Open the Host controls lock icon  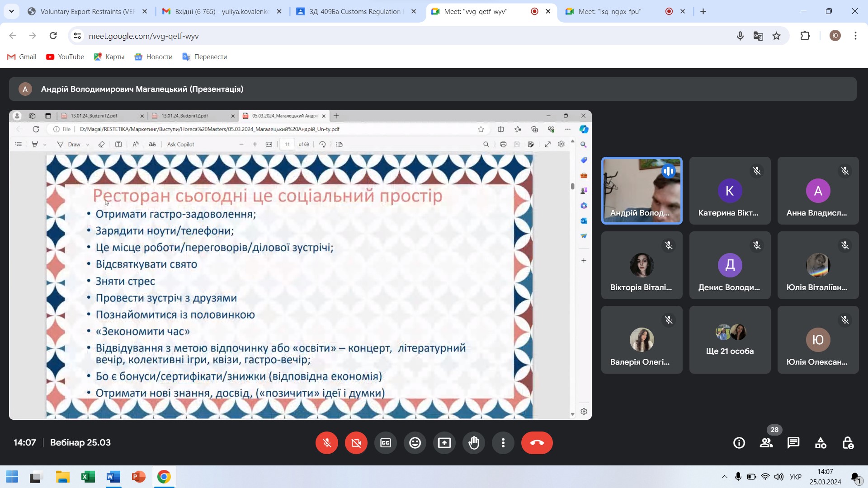(848, 443)
